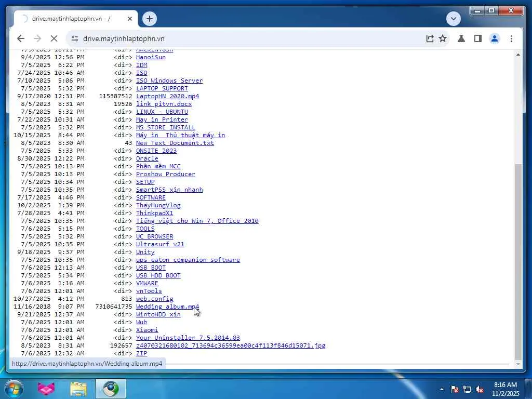Click the scrollbar up arrow
Image resolution: width=532 pixels, height=399 pixels.
click(x=518, y=55)
